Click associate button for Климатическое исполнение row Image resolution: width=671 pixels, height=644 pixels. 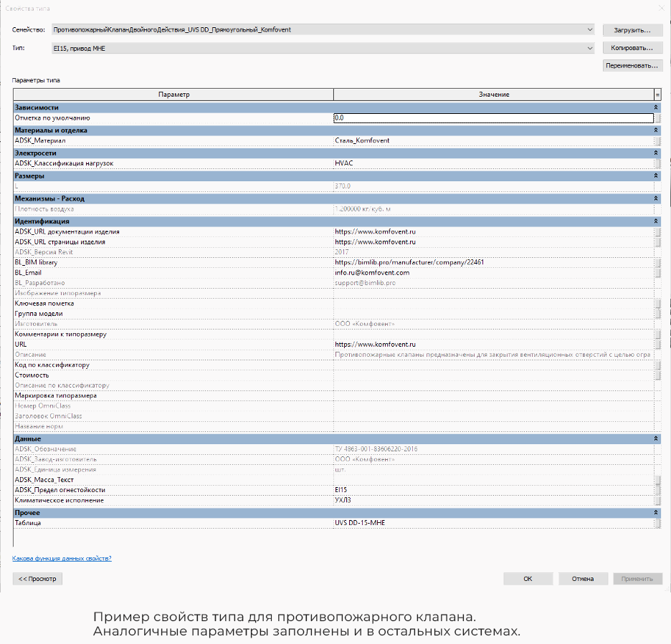(657, 500)
